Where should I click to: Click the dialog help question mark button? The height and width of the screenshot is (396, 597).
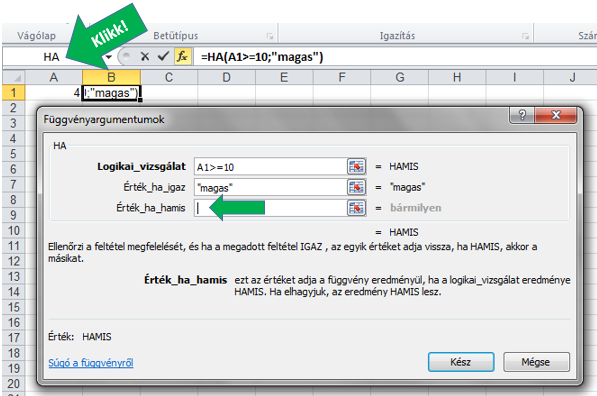pos(522,115)
